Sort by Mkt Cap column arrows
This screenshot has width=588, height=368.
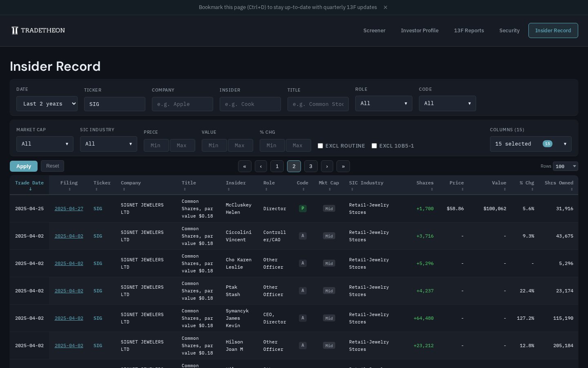coord(330,189)
